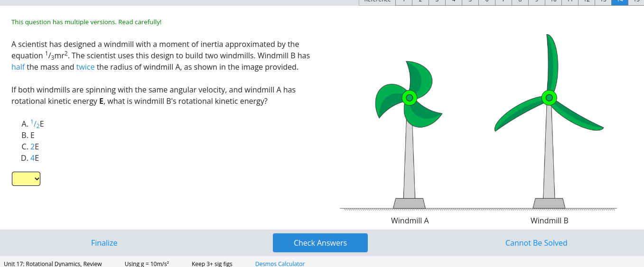
Task: Click the 'Keep 3+ sig figs' footer note
Action: pyautogui.click(x=212, y=264)
